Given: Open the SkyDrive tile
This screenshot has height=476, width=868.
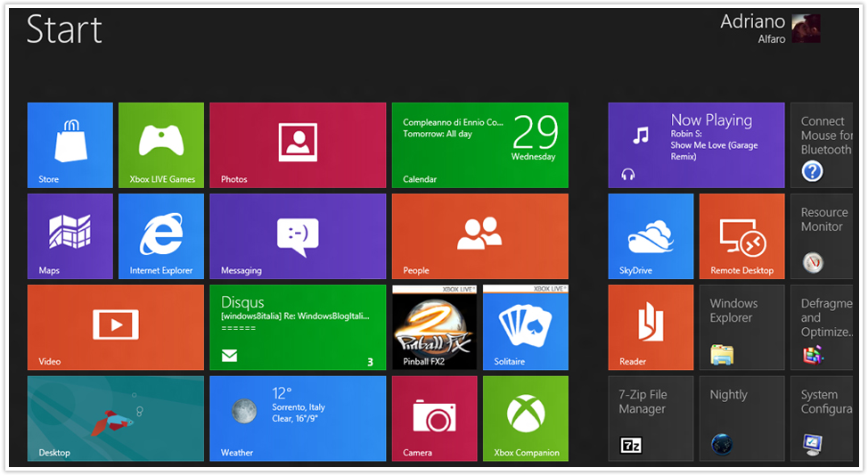Looking at the screenshot, I should (x=651, y=236).
